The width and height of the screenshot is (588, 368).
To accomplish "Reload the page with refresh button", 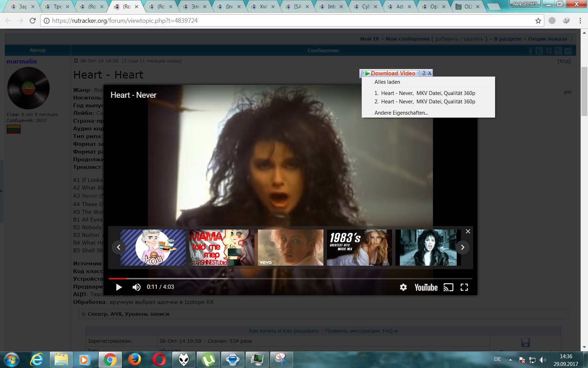I will coord(33,21).
